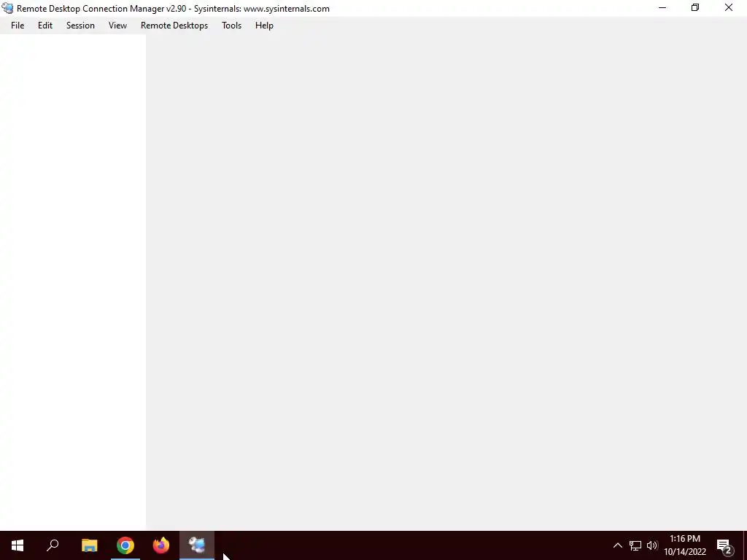Launch Firefox from the taskbar
Screen dimensions: 747x560
pyautogui.click(x=161, y=545)
